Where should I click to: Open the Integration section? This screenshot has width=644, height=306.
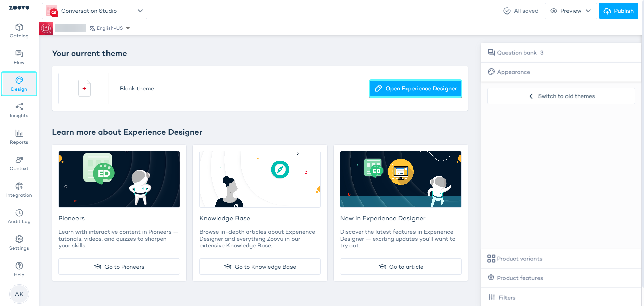coord(19,190)
